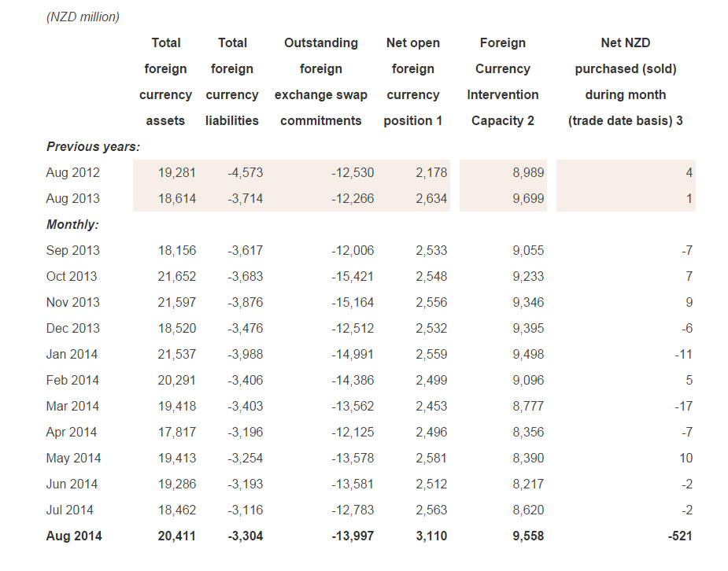Select the "Monthly:" section label
728x571 pixels.
[x=72, y=224]
